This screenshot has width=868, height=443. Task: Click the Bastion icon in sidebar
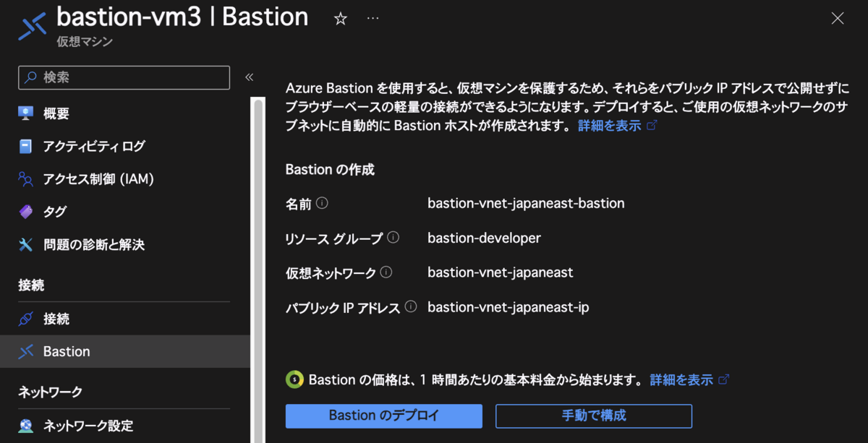coord(26,351)
